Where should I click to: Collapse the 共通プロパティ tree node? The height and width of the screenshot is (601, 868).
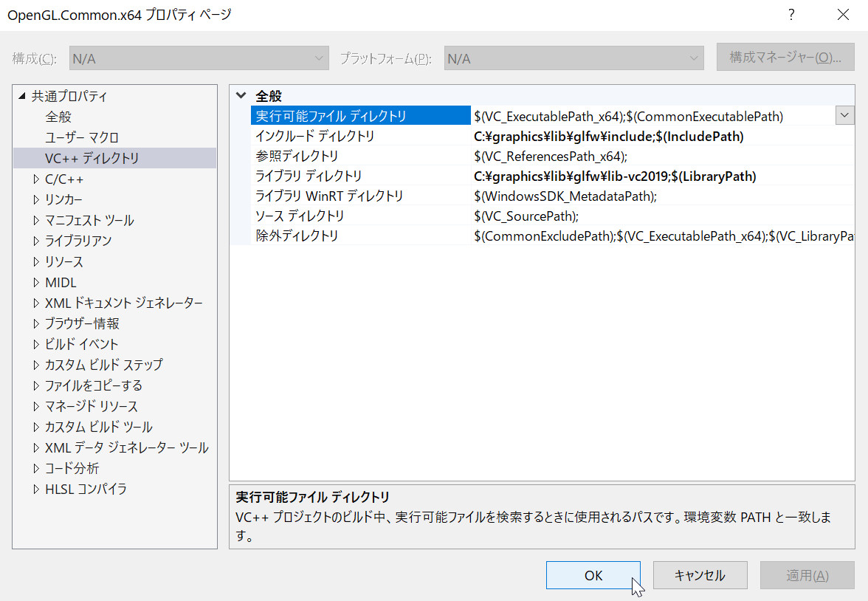pos(21,96)
